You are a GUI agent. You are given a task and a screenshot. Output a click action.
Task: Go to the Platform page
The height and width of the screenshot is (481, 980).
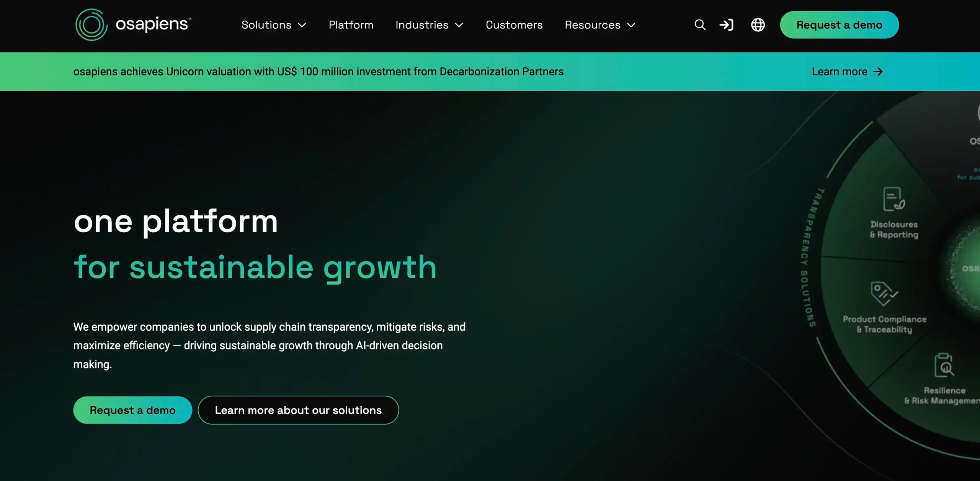coord(351,25)
